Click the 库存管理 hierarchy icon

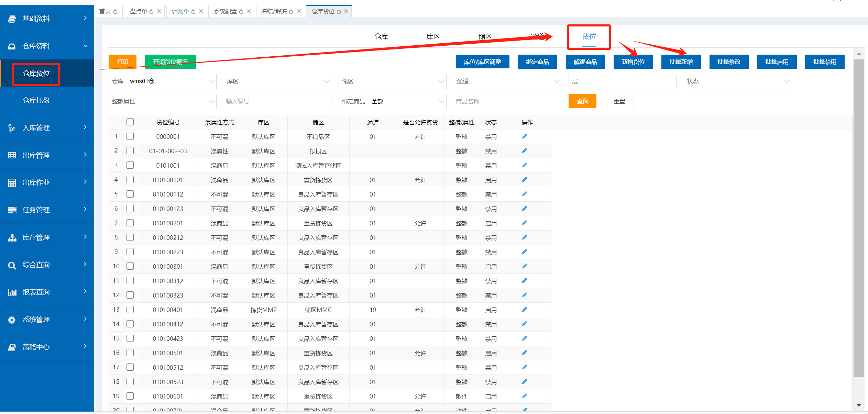click(12, 237)
